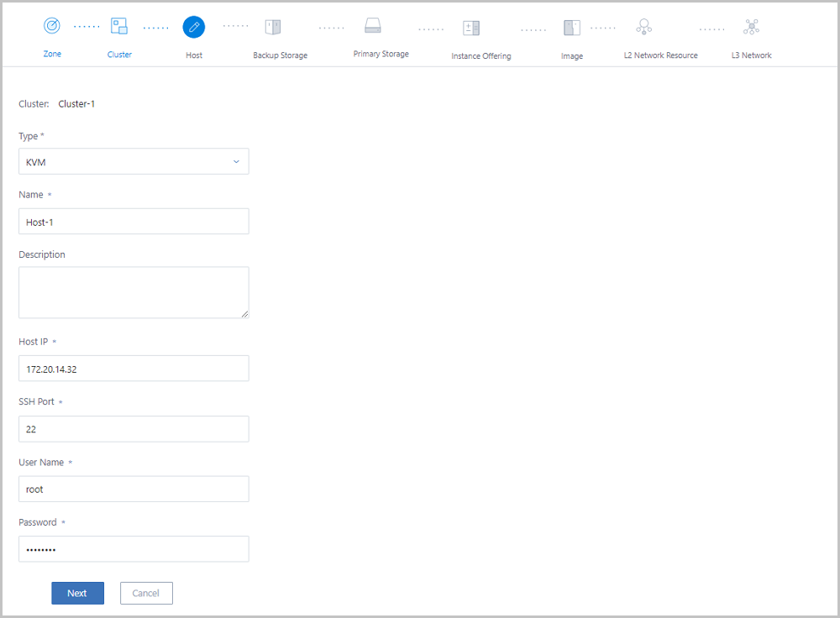This screenshot has height=618, width=840.
Task: Click the Type field label
Action: [29, 136]
